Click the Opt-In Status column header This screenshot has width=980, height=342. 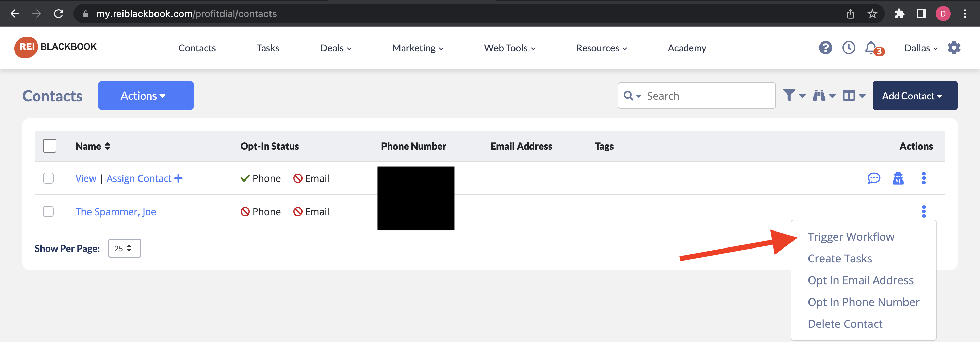click(x=269, y=146)
